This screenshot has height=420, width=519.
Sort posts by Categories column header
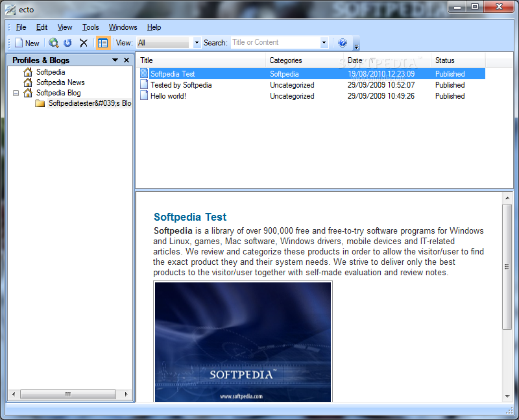(x=304, y=60)
